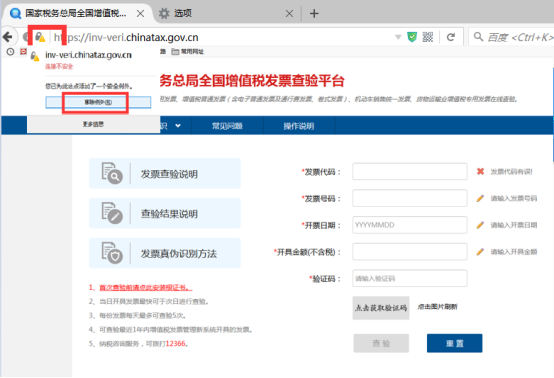Click the blue 重置 button
554x378 pixels.
click(454, 343)
